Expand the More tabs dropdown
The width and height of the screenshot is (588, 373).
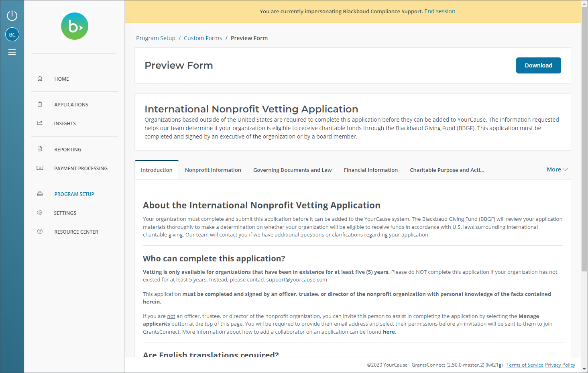[x=557, y=169]
